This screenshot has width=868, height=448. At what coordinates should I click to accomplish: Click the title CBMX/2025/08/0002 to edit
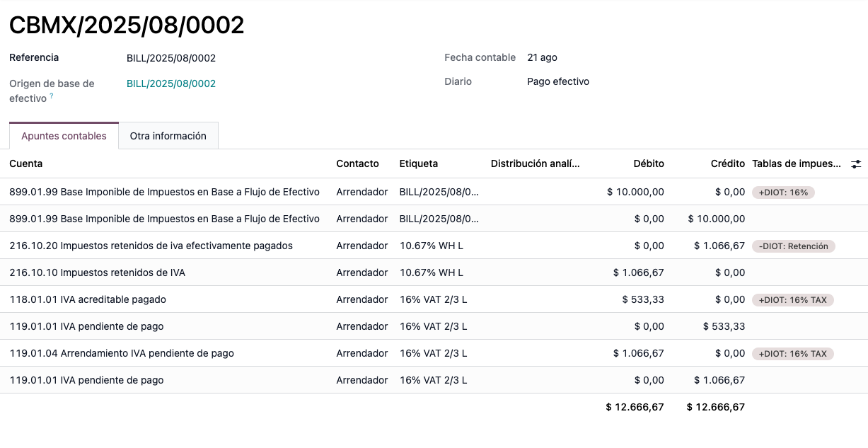coord(126,25)
